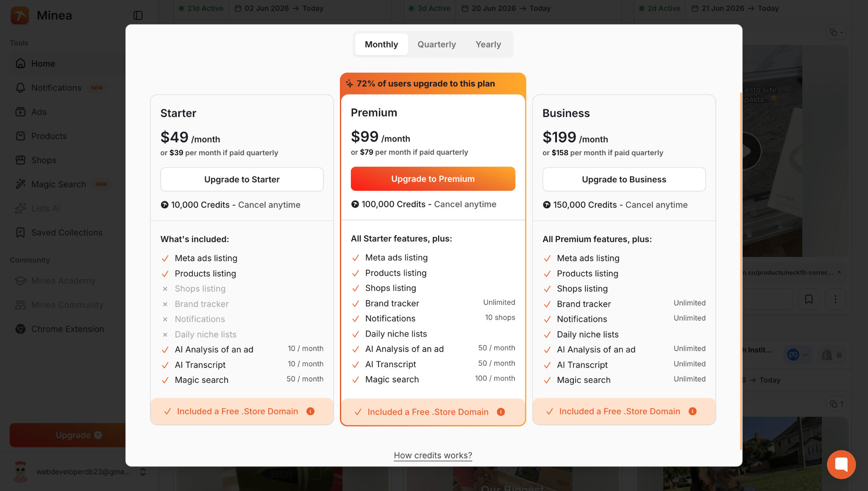This screenshot has width=868, height=491.
Task: Open the How credits works link
Action: point(433,455)
